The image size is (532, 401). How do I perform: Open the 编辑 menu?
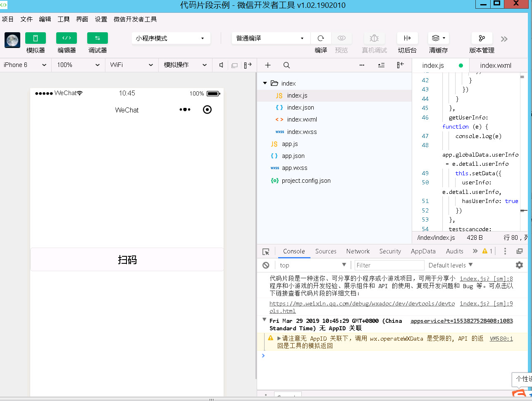click(45, 19)
